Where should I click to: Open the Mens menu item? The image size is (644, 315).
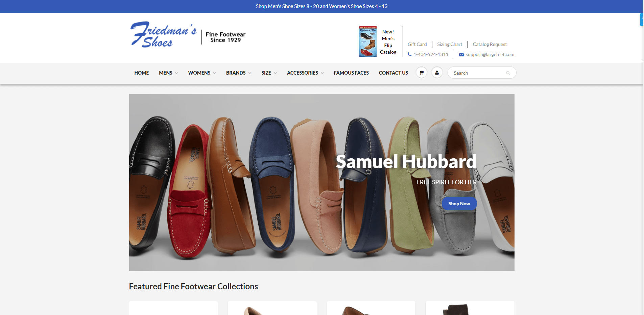(166, 73)
